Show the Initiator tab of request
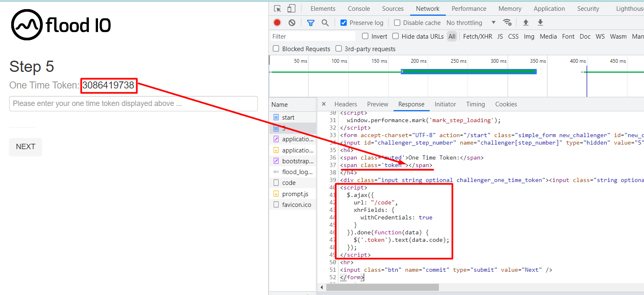The image size is (644, 295). 445,104
